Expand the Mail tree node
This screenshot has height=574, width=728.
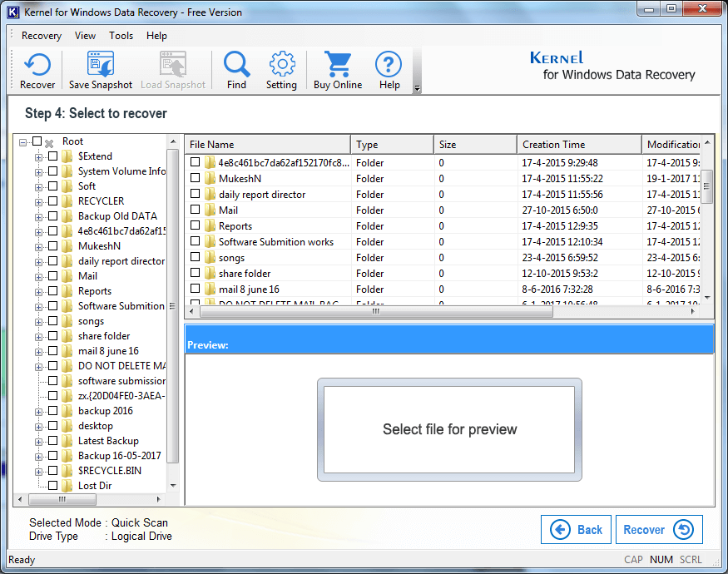[38, 277]
